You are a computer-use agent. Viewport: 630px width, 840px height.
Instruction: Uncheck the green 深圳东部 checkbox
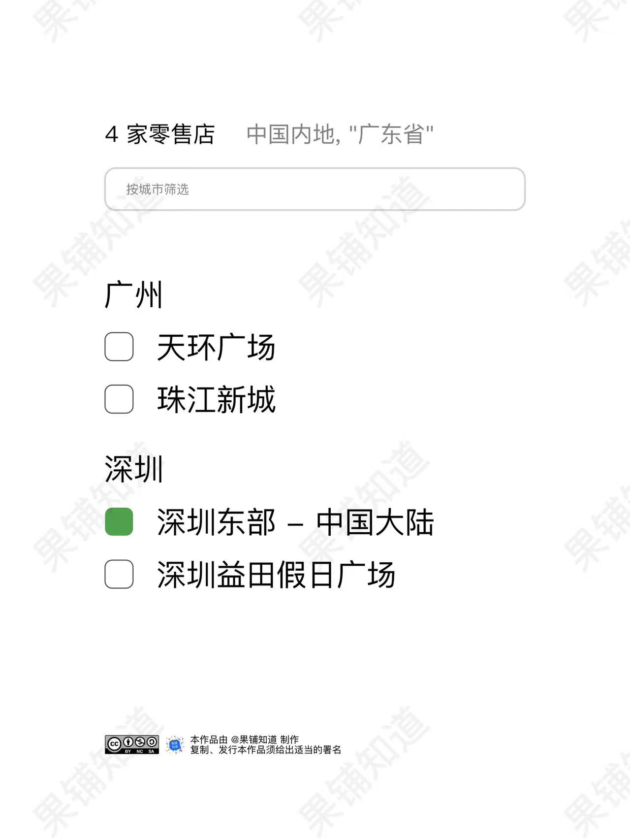coord(119,521)
